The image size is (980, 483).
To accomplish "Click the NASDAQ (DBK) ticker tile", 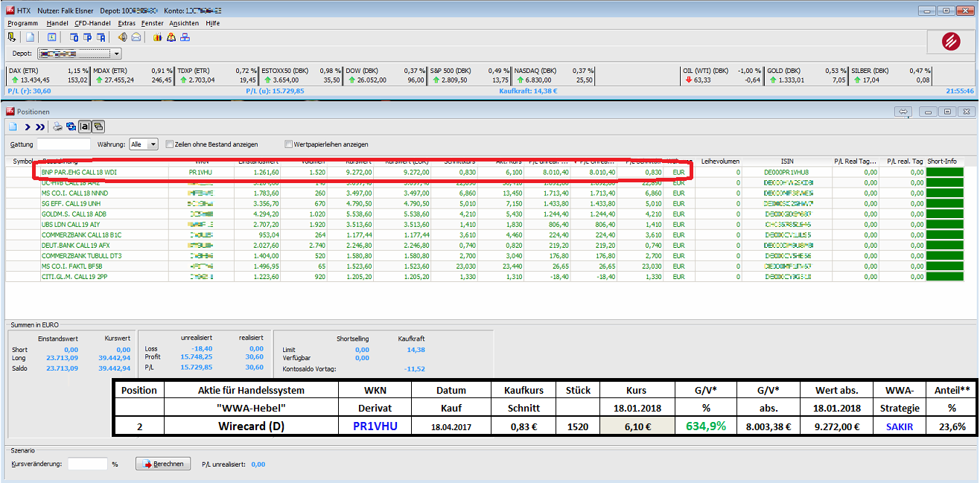I will [553, 75].
